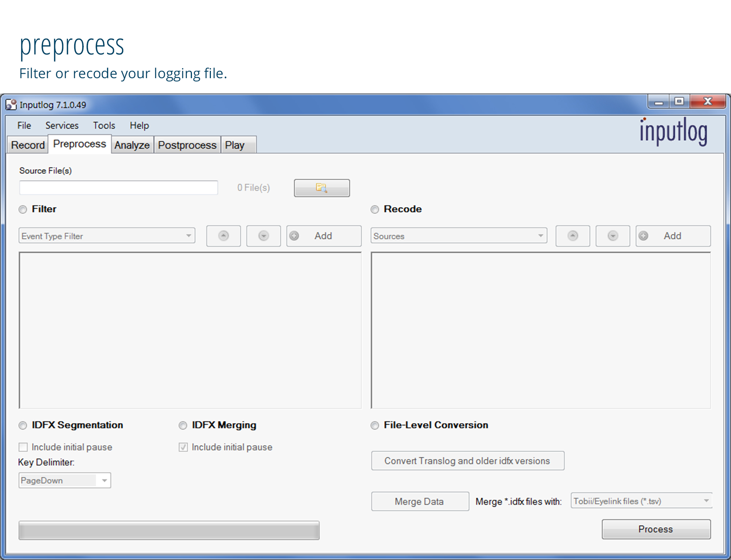Click Add button in Filter section

(324, 236)
